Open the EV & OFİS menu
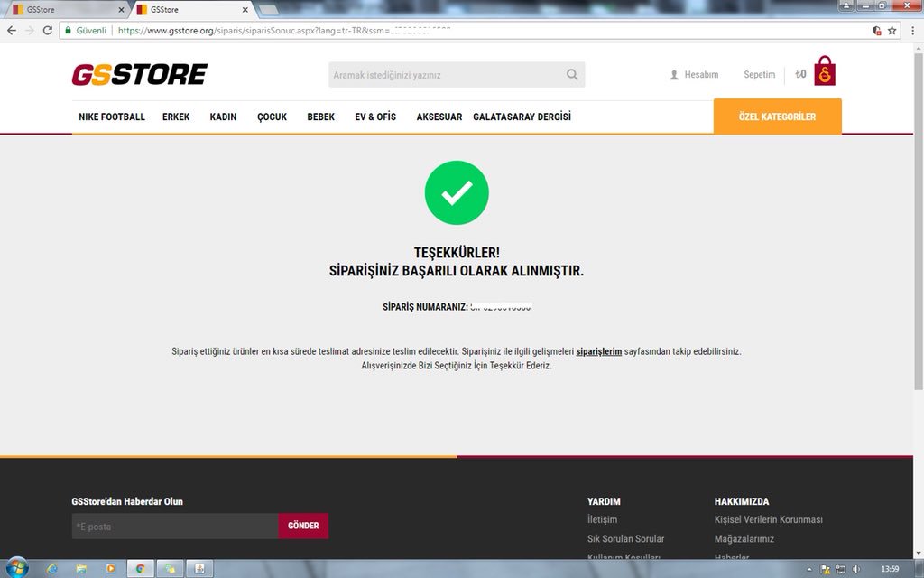 tap(375, 117)
